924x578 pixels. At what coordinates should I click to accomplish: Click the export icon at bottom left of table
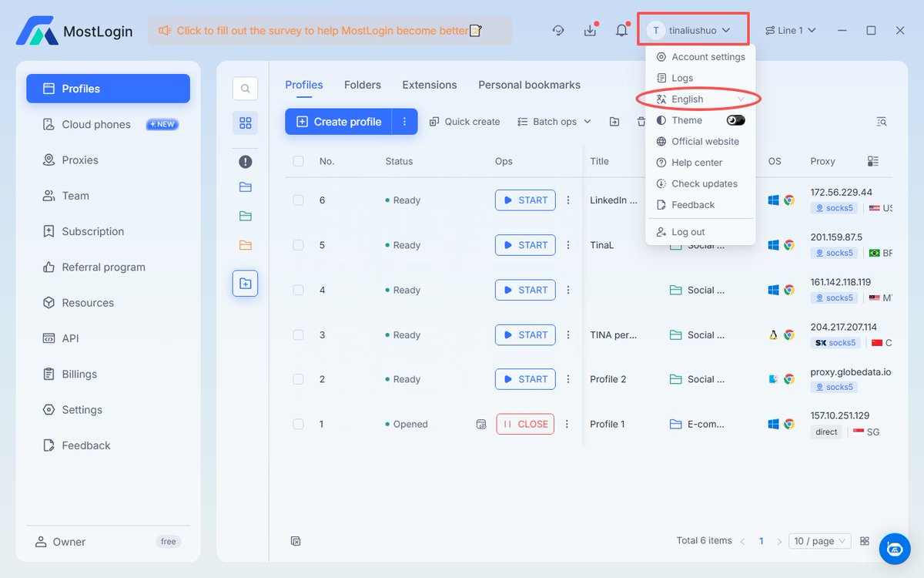296,541
